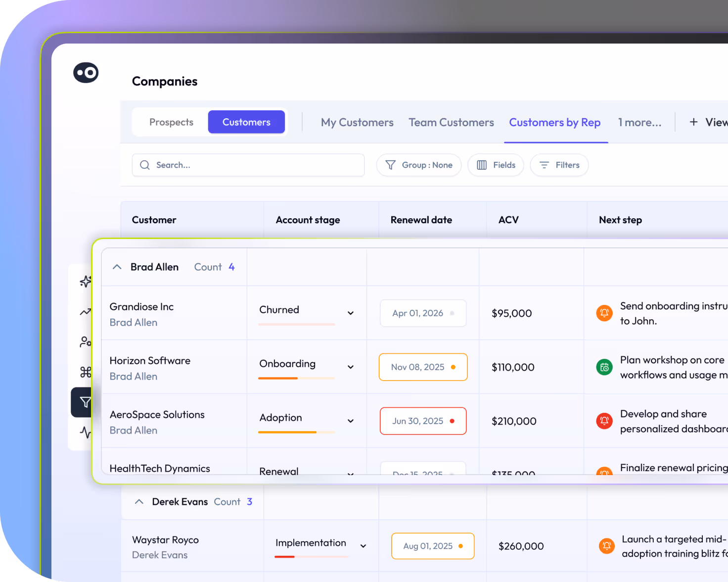Click the app logo in the top-left corner
728x582 pixels.
[x=86, y=72]
